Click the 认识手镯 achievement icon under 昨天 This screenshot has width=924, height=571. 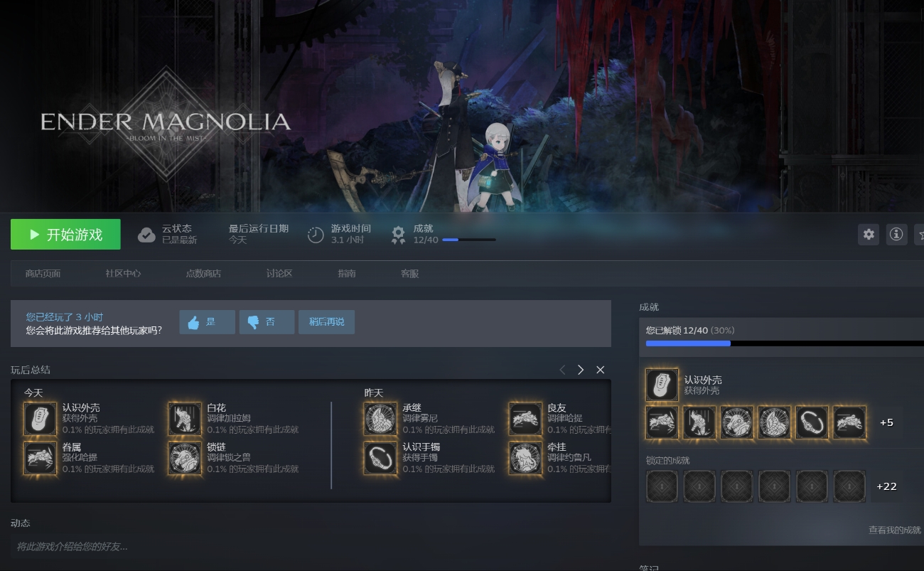click(380, 458)
